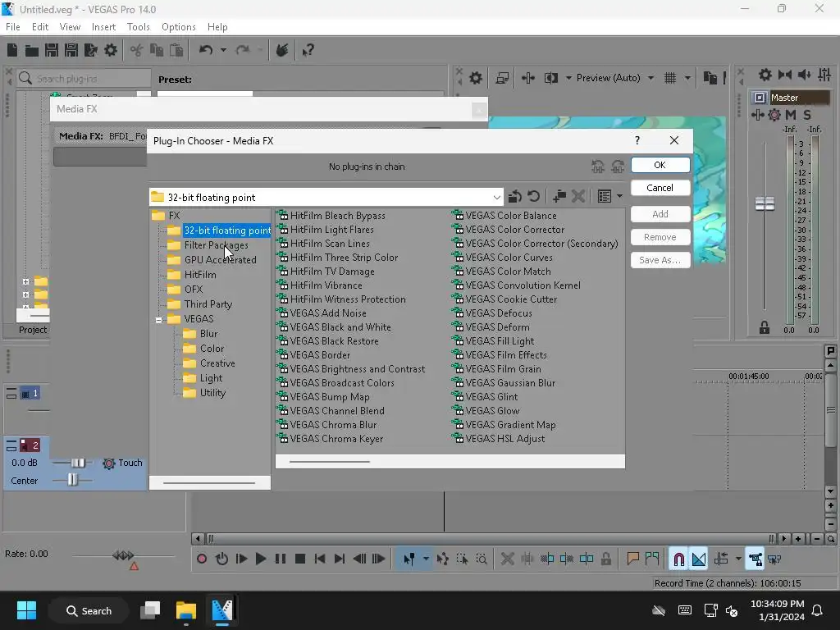This screenshot has height=630, width=840.
Task: Go to end of project button
Action: (340, 559)
